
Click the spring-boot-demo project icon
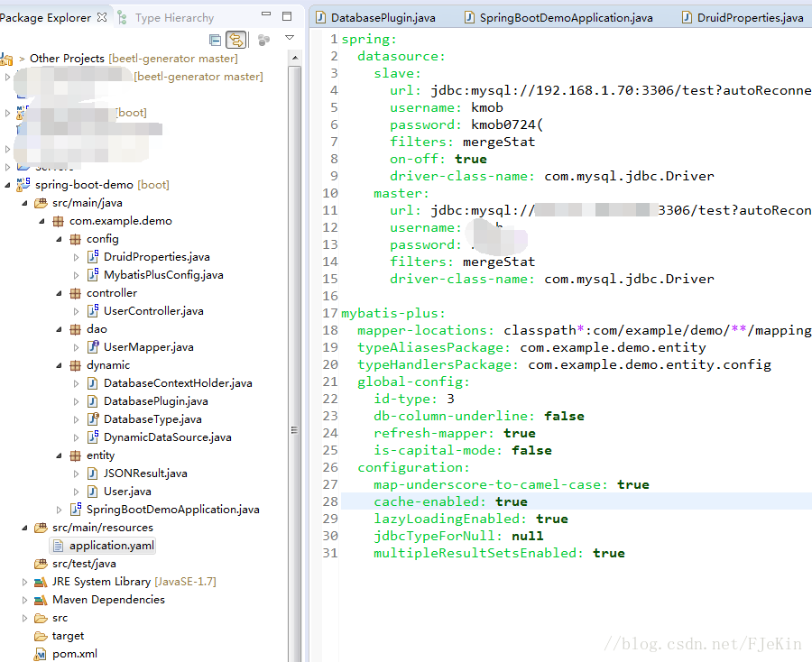(23, 184)
